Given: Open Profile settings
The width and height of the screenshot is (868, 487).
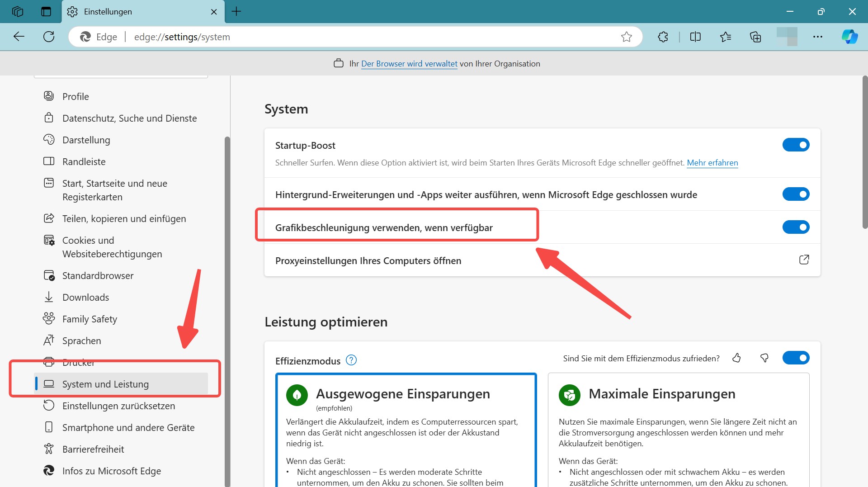Looking at the screenshot, I should [121, 96].
